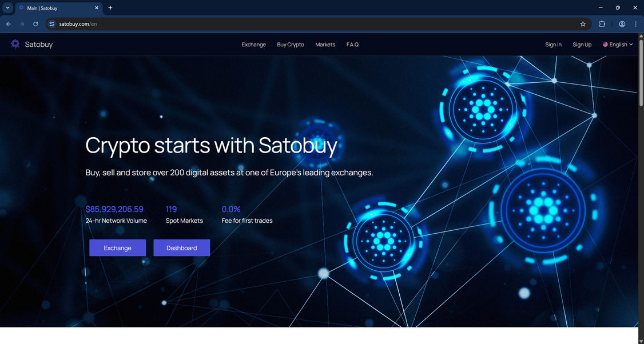Open the F.A.Q. page

353,45
